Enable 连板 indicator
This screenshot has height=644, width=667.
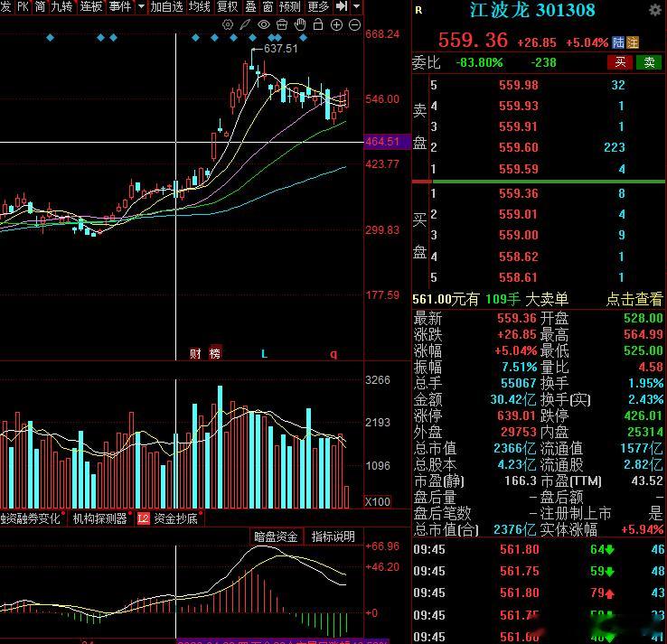pyautogui.click(x=91, y=6)
